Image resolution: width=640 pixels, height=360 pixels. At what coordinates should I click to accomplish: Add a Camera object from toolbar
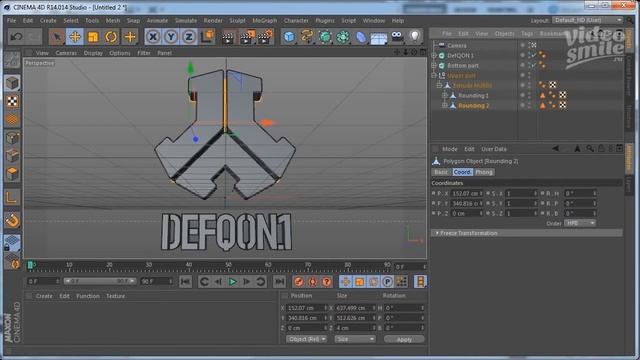point(397,36)
